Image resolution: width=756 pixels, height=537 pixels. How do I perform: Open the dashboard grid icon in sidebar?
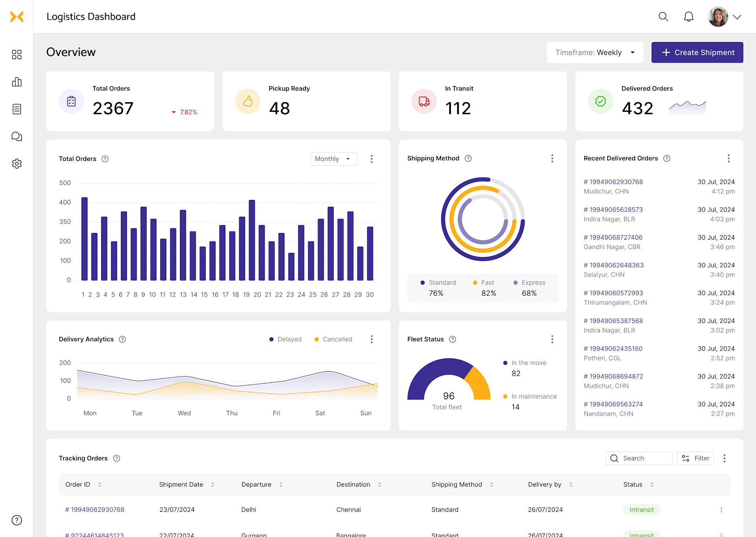tap(17, 55)
